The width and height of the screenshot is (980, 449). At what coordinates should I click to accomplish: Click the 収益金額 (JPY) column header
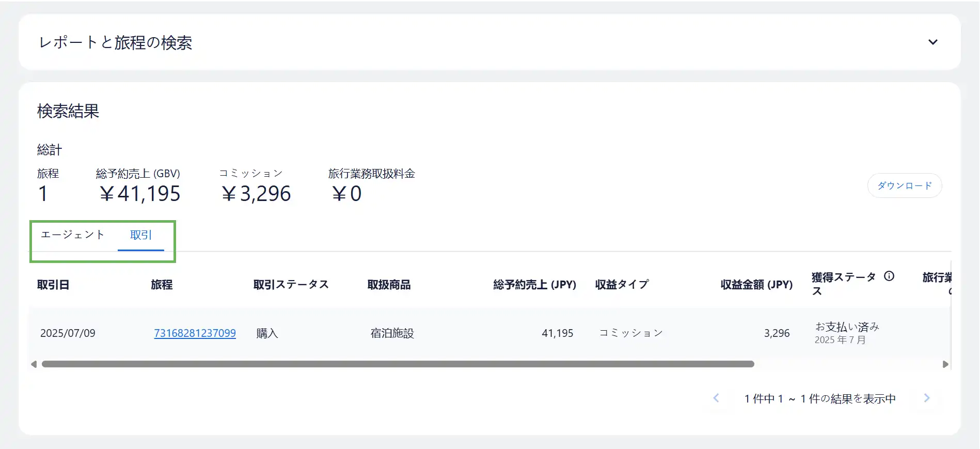tap(756, 285)
